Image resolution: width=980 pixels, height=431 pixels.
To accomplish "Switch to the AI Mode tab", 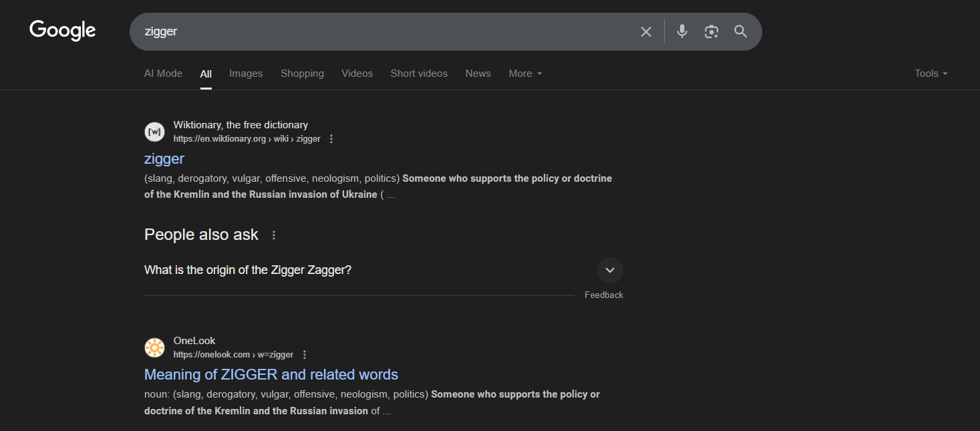I will pyautogui.click(x=163, y=74).
